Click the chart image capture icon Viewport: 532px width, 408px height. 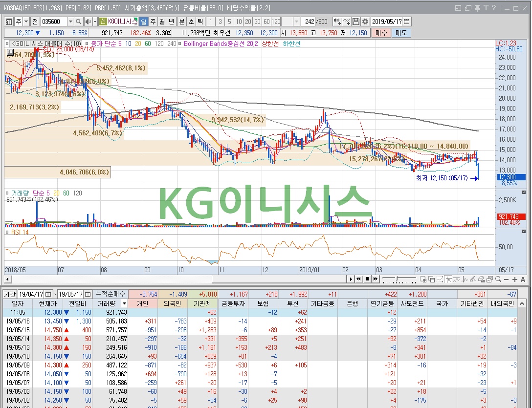489,279
